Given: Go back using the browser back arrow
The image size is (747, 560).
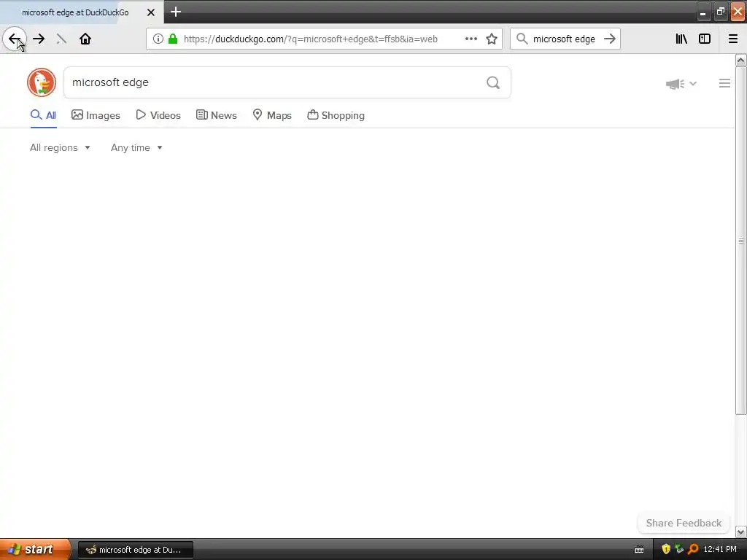Looking at the screenshot, I should (x=15, y=39).
